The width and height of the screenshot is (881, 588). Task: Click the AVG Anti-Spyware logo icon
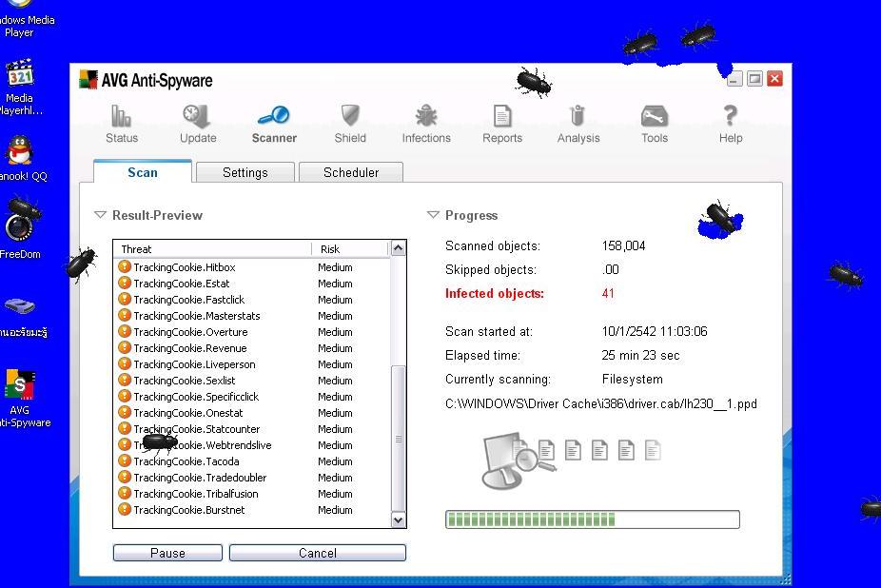coord(88,80)
